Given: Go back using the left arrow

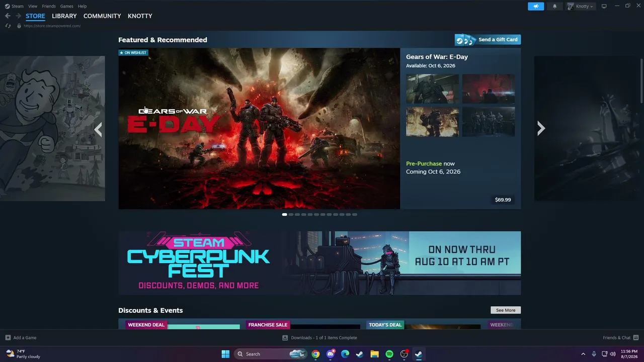Looking at the screenshot, I should [x=8, y=16].
